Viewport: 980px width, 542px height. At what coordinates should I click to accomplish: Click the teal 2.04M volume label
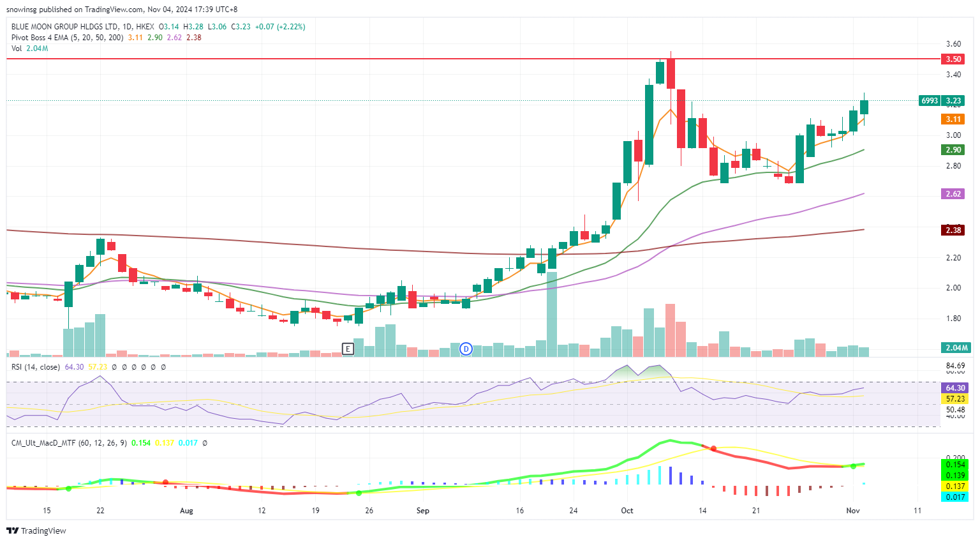[956, 347]
